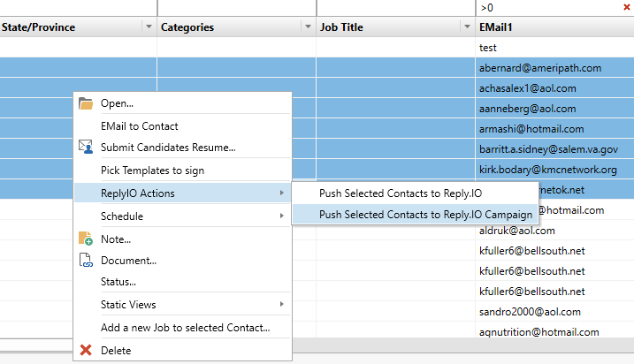
Task: Select agnutrition@hotmail.com email cell
Action: [554, 332]
